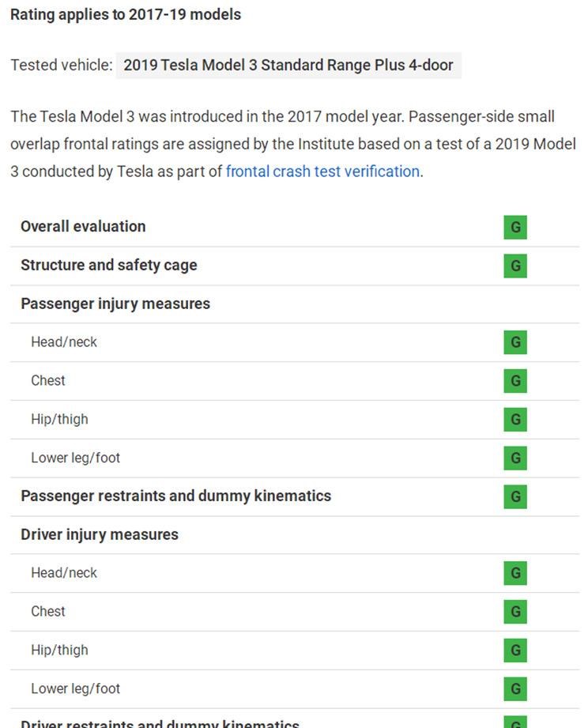Click the Overall evaluation G rating badge

click(x=515, y=227)
